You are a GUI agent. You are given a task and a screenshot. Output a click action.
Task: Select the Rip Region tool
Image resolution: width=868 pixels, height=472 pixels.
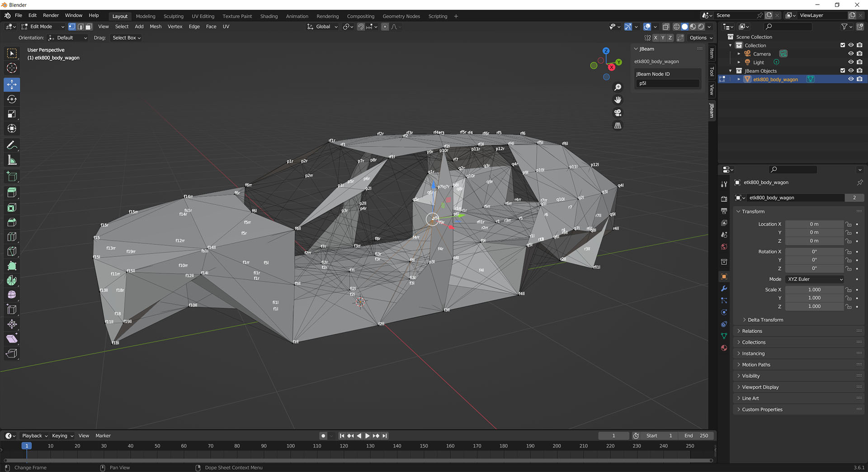click(12, 353)
